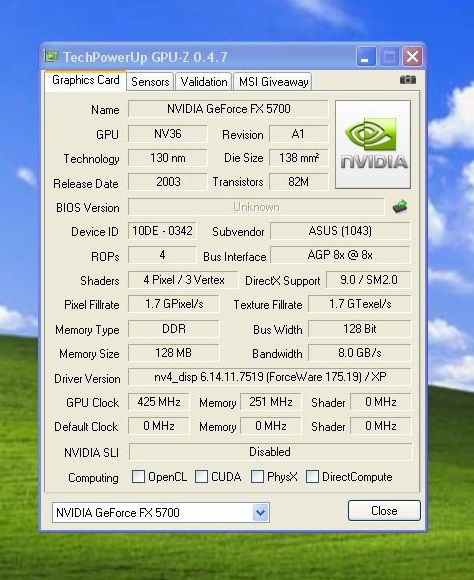This screenshot has height=580, width=474.
Task: Click the Release Date field 2003
Action: [168, 182]
